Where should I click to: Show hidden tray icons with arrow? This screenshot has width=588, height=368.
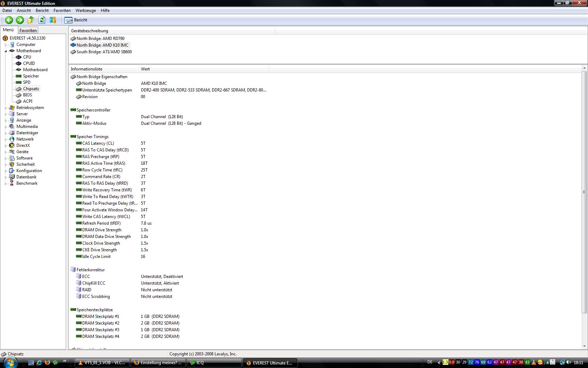click(439, 362)
